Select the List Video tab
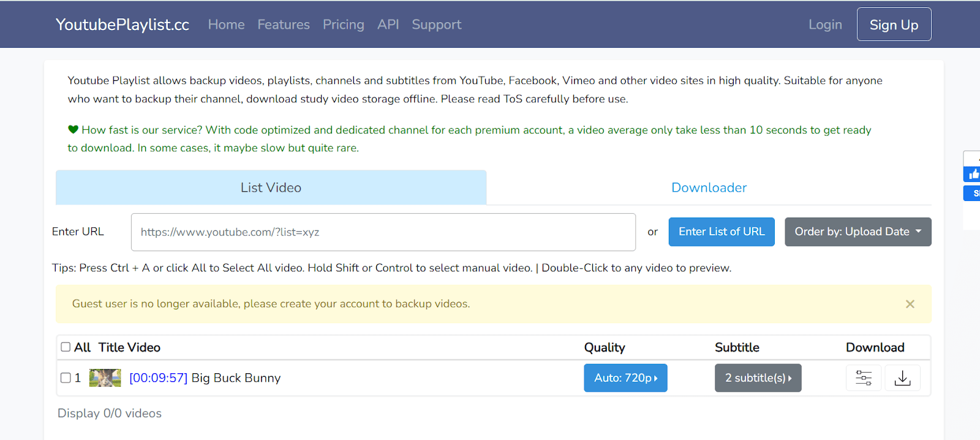The width and height of the screenshot is (980, 440). pyautogui.click(x=271, y=188)
